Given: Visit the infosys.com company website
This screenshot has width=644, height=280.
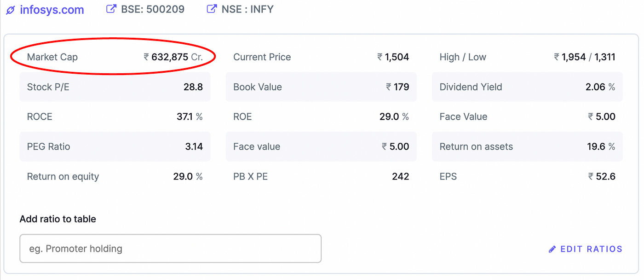Looking at the screenshot, I should (x=51, y=9).
